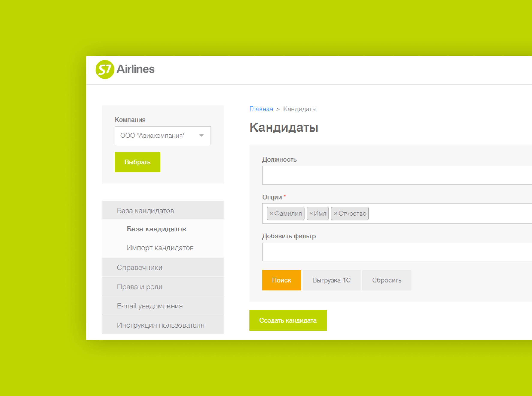The height and width of the screenshot is (396, 532).
Task: Open Инструкция пользователя menu item
Action: point(163,325)
